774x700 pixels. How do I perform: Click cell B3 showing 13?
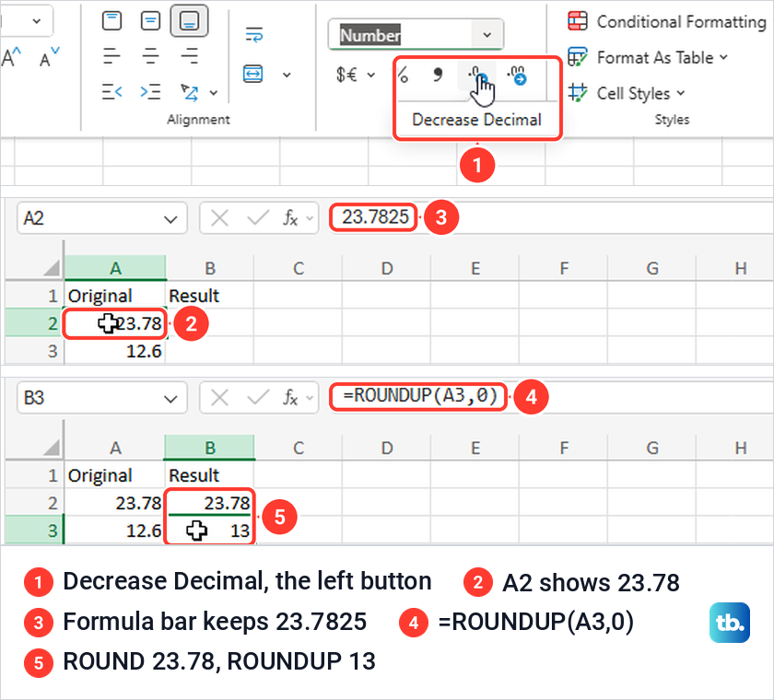point(210,531)
